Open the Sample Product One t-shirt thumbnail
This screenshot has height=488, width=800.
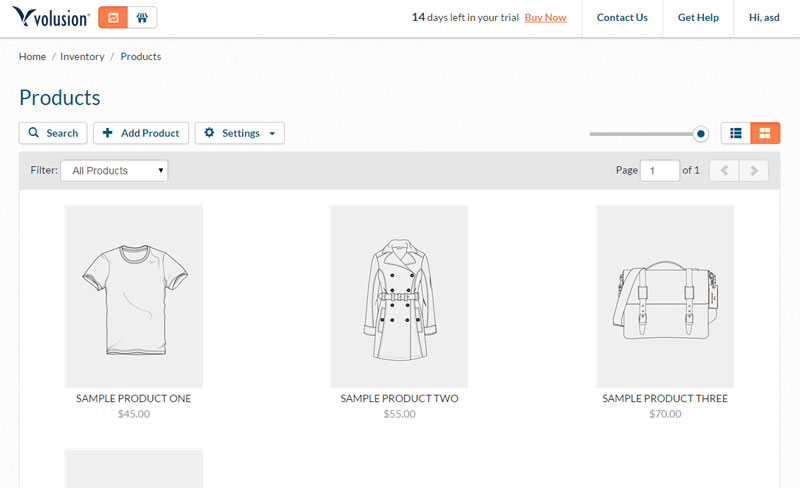134,297
